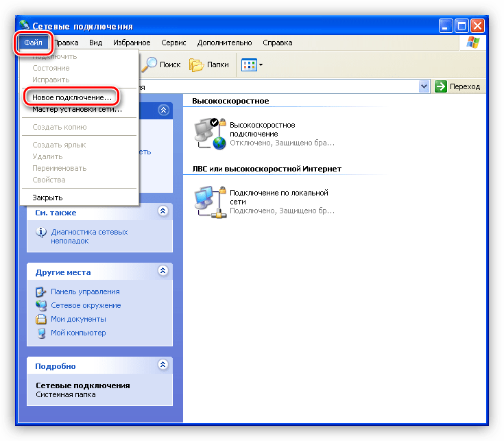
Task: Click the title bar network icon
Action: (24, 25)
